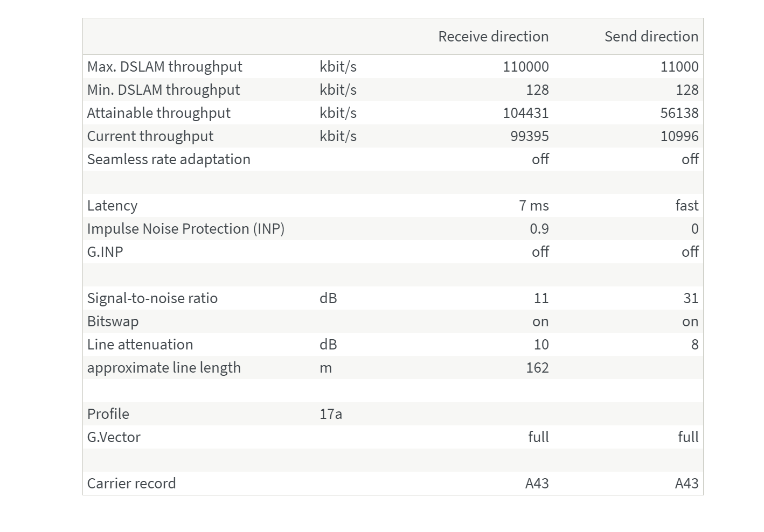Screen dimensions: 764x532
Task: Click the G.Vector receive value full
Action: (x=538, y=437)
